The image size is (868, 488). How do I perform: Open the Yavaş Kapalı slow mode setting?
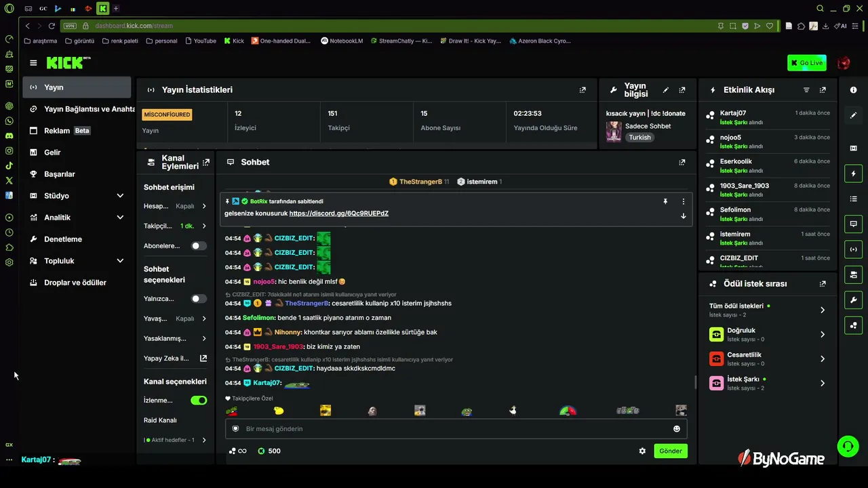(176, 319)
